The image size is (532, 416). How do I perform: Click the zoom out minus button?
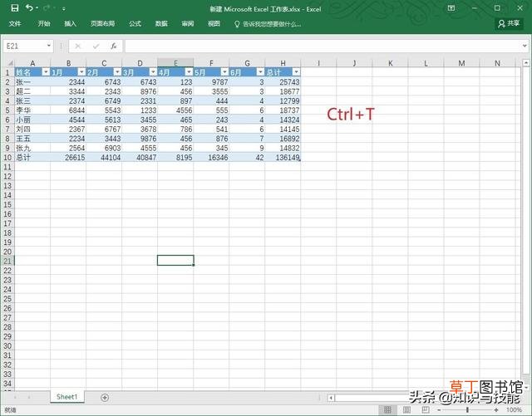439,410
